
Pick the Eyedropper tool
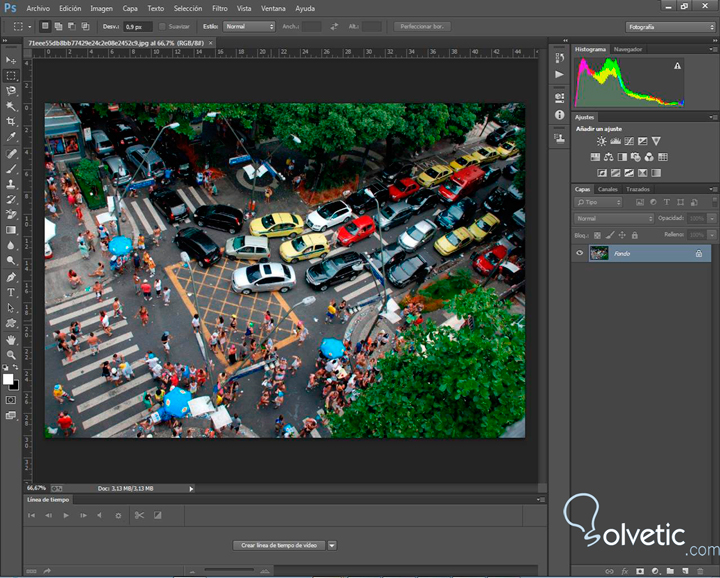coord(11,137)
